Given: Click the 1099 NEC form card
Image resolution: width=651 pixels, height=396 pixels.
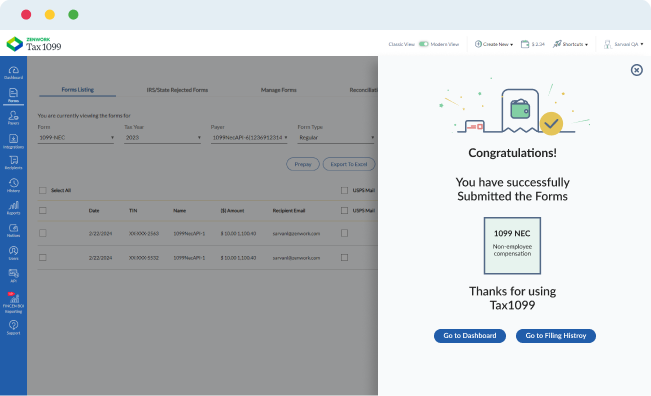Looking at the screenshot, I should 512,246.
